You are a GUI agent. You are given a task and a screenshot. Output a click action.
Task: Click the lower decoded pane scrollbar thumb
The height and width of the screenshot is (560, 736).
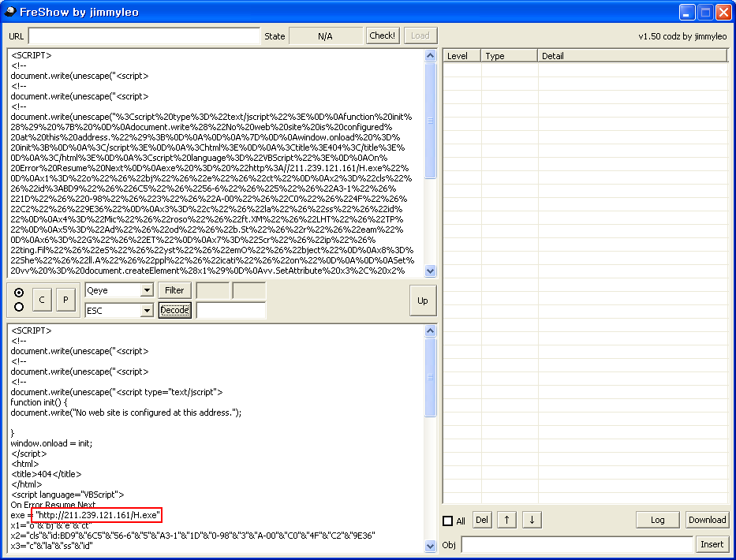tap(431, 377)
